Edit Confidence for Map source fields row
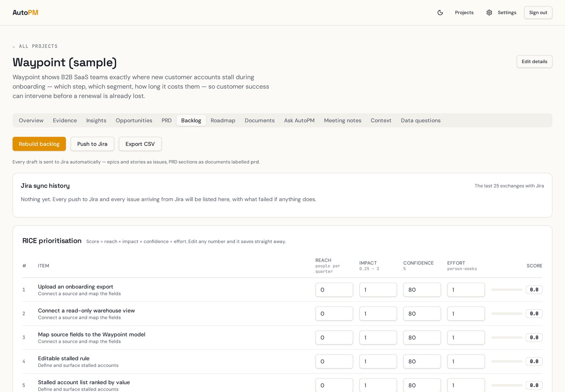This screenshot has width=565, height=392. tap(422, 338)
